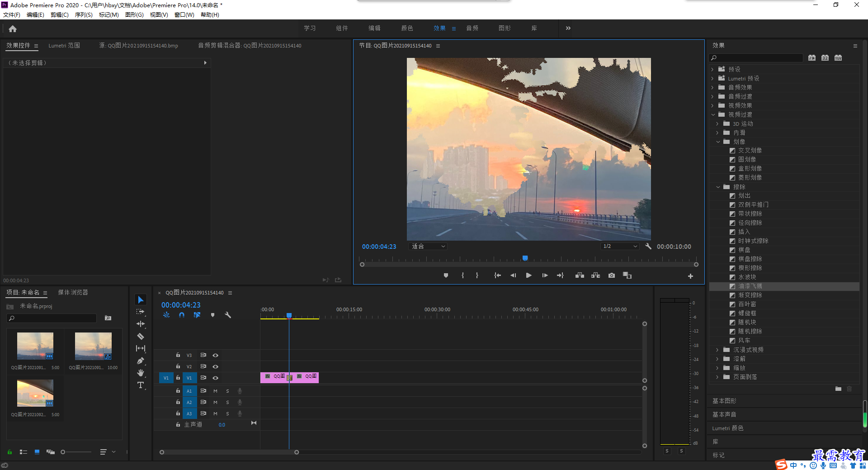Select the Hand tool
Screen dimensions: 868x470
[x=141, y=373]
